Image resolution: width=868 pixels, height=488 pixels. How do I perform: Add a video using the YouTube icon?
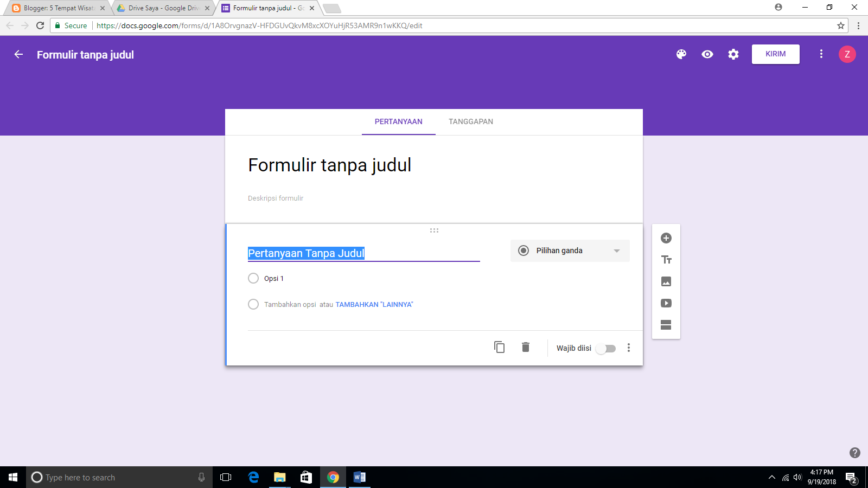pyautogui.click(x=666, y=303)
